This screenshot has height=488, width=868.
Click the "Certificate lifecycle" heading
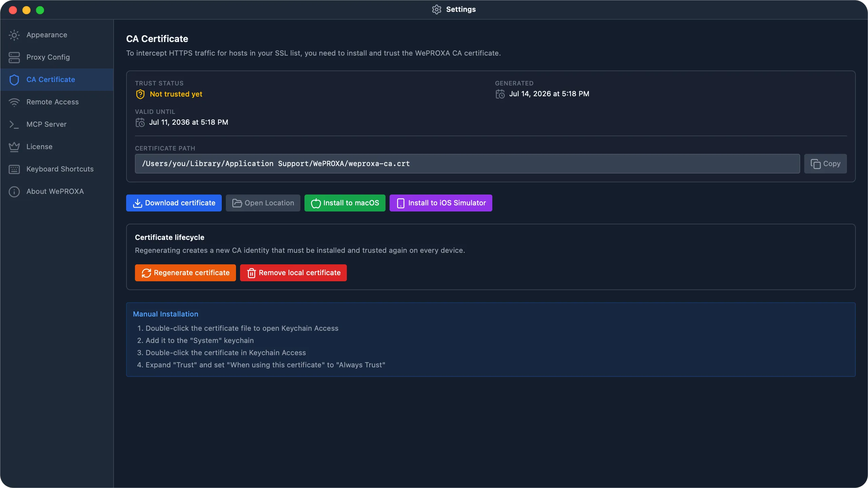click(170, 238)
